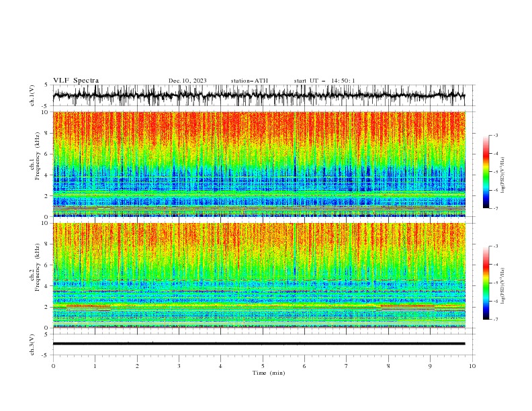Click time axis tick label '8'
The width and height of the screenshot is (532, 411).
(388, 366)
